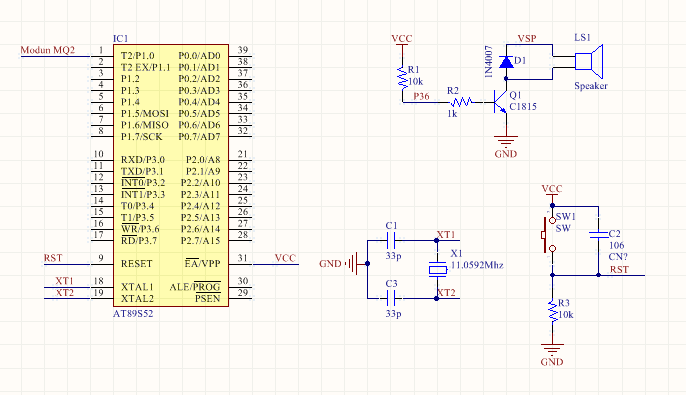Click the VCC label at EA/VPP pin 31
Image resolution: width=686 pixels, height=395 pixels.
[x=285, y=258]
